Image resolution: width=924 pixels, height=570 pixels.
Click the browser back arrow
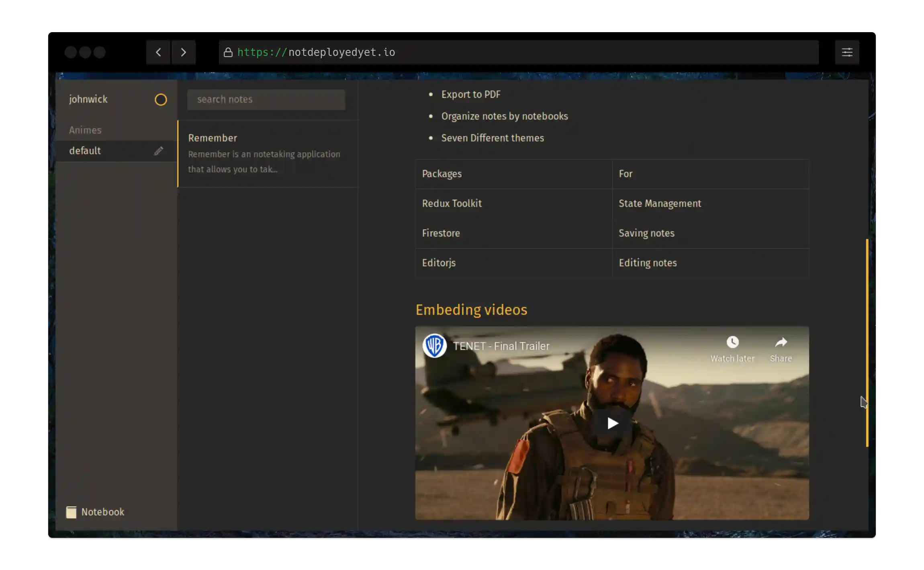tap(158, 52)
